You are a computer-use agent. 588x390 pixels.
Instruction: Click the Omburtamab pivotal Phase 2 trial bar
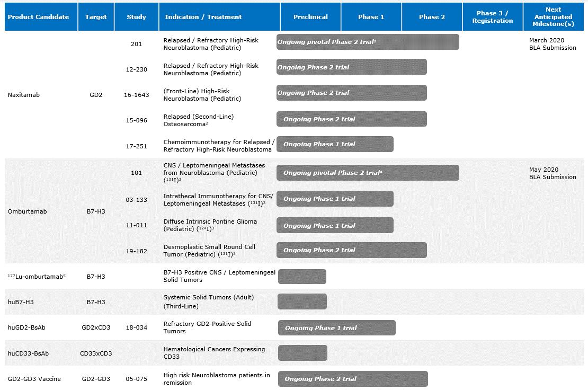(x=368, y=173)
